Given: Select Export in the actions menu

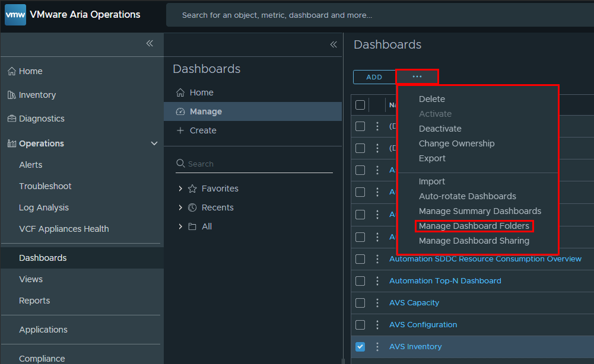Looking at the screenshot, I should pyautogui.click(x=432, y=158).
